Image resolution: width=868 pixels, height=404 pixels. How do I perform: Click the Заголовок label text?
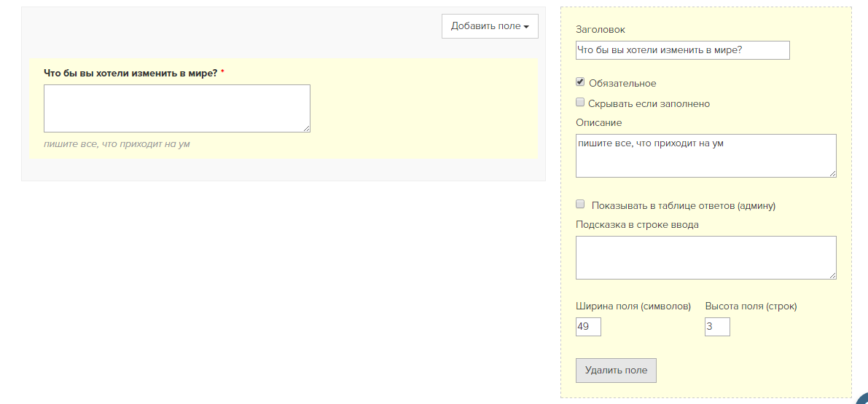tap(600, 29)
